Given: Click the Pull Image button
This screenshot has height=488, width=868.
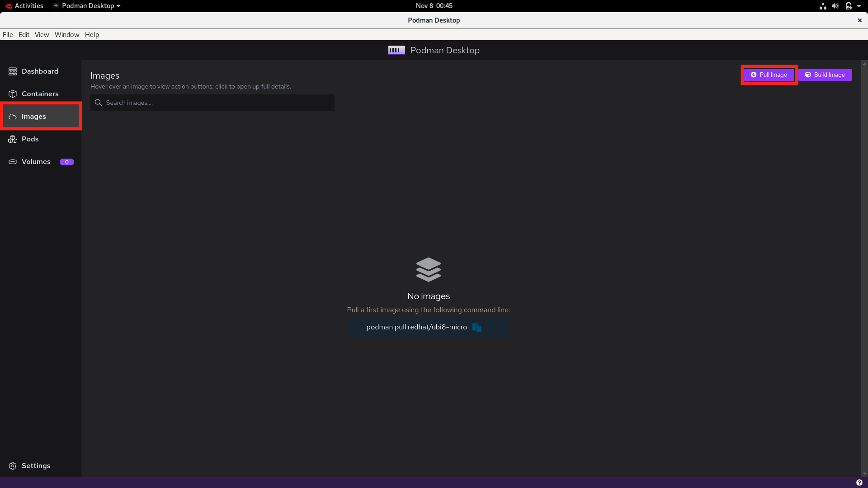Looking at the screenshot, I should [x=769, y=75].
